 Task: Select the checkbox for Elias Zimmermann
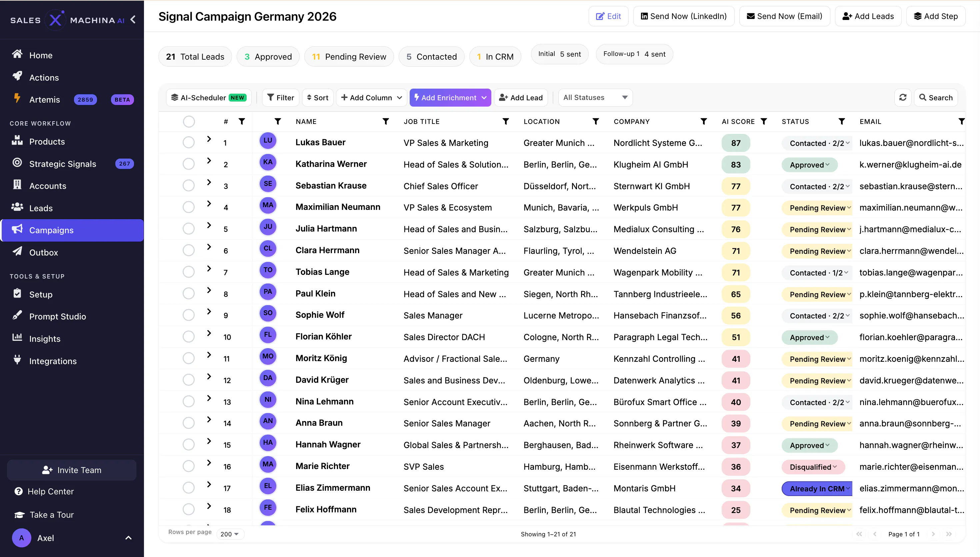point(189,488)
